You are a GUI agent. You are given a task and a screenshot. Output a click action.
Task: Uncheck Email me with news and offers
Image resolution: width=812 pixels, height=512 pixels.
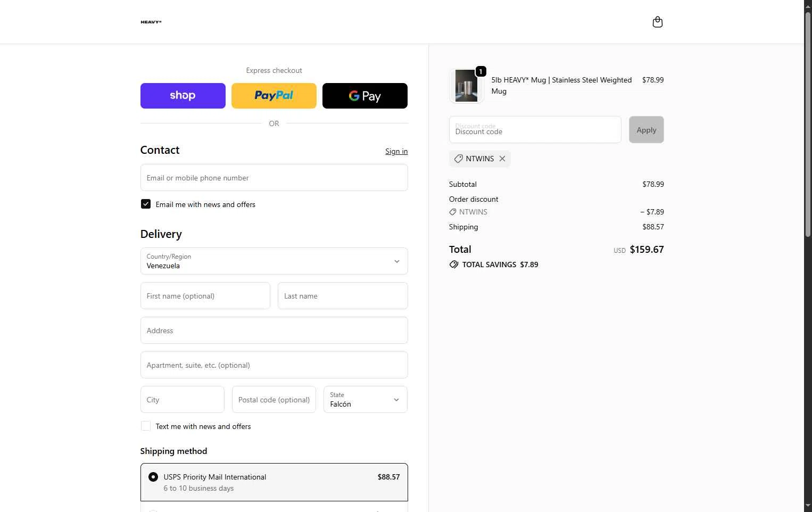146,204
